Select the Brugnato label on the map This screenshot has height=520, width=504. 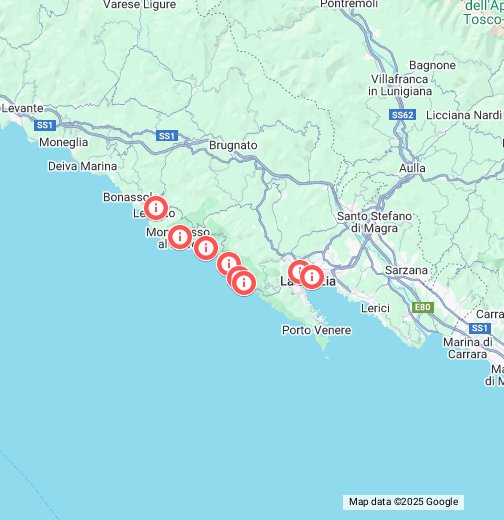233,145
